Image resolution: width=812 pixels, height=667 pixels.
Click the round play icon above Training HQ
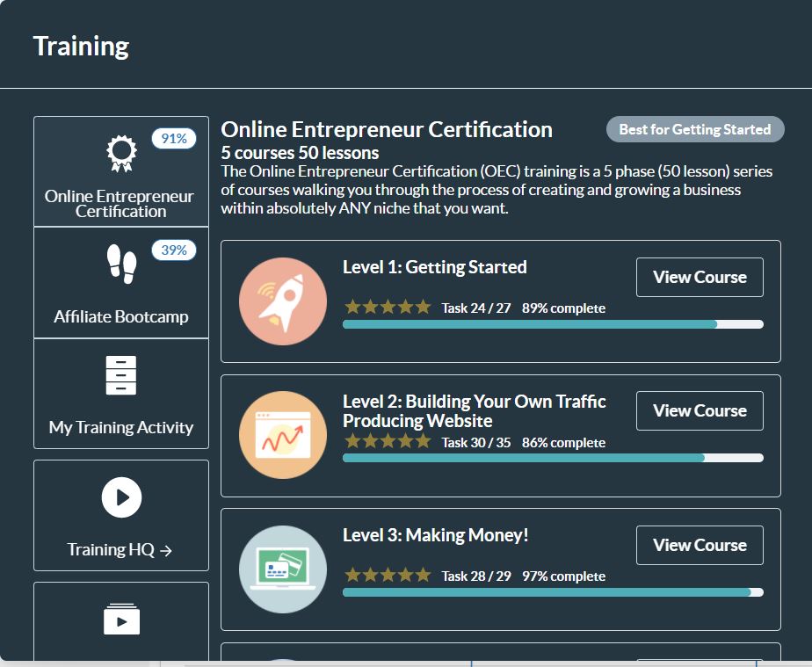[121, 497]
